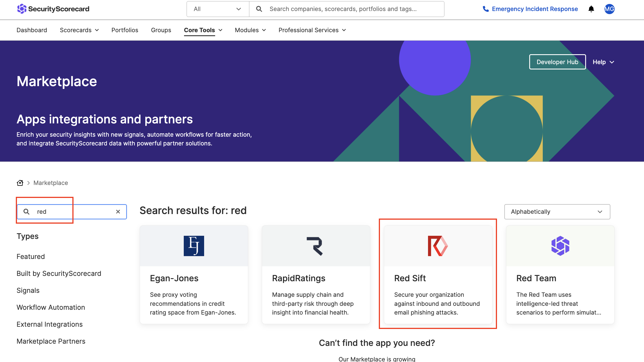Open the Red Team card title
The image size is (644, 362).
click(536, 278)
